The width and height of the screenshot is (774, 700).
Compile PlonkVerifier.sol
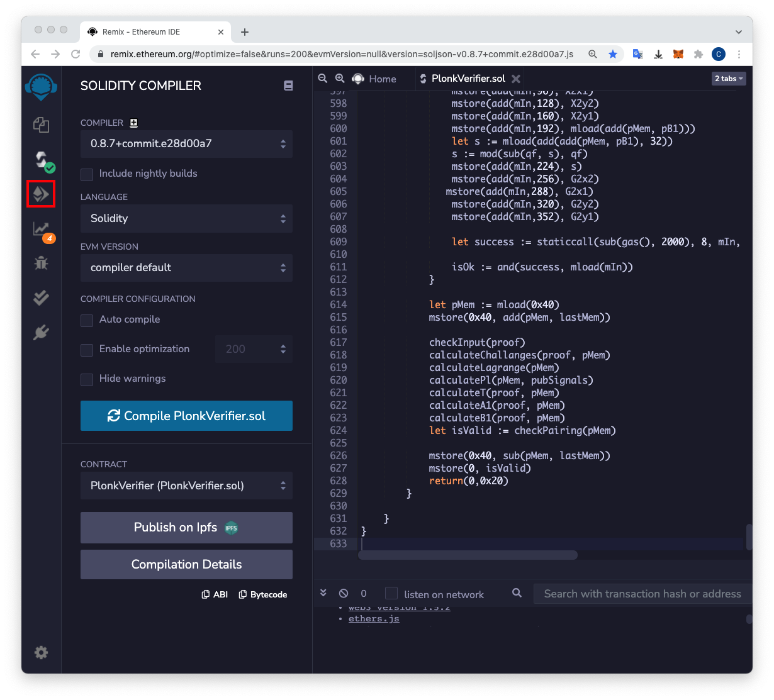point(186,416)
